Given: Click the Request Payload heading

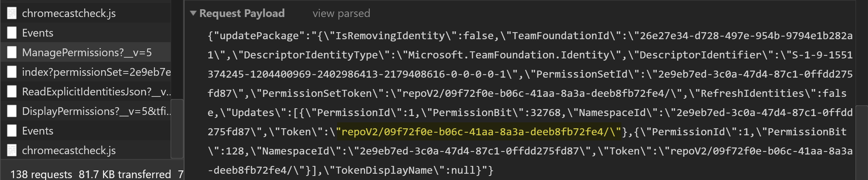Looking at the screenshot, I should (242, 13).
